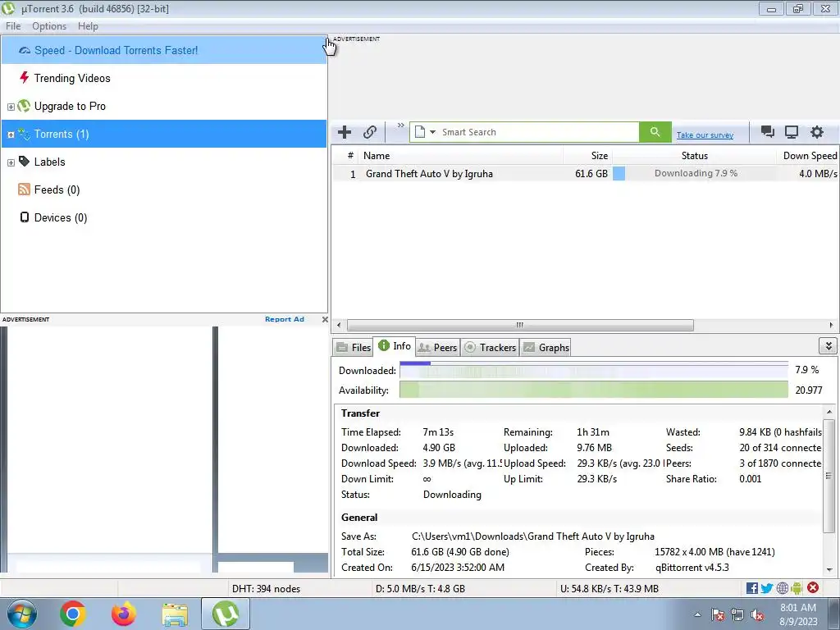
Task: Click the Add Torrent from URL link icon
Action: 370,132
